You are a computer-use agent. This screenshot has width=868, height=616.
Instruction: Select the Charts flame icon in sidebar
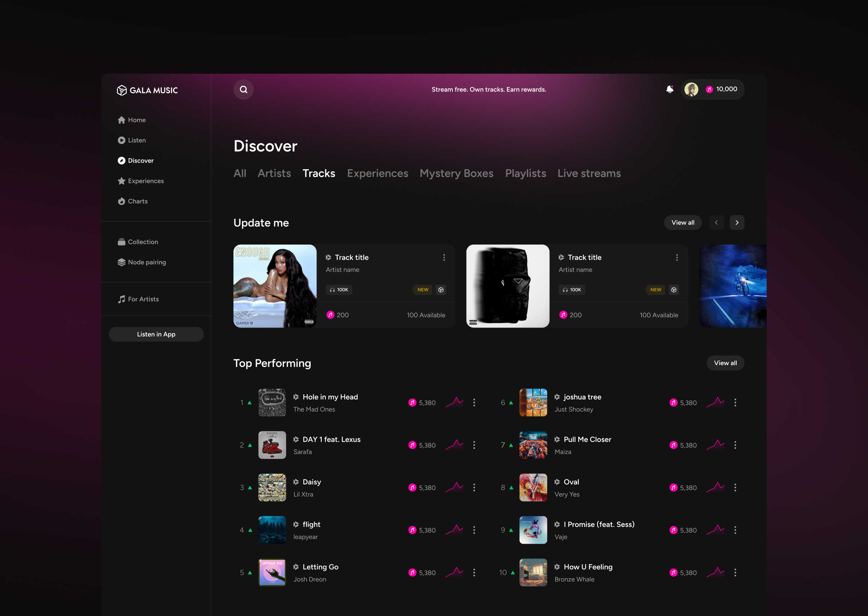coord(121,201)
